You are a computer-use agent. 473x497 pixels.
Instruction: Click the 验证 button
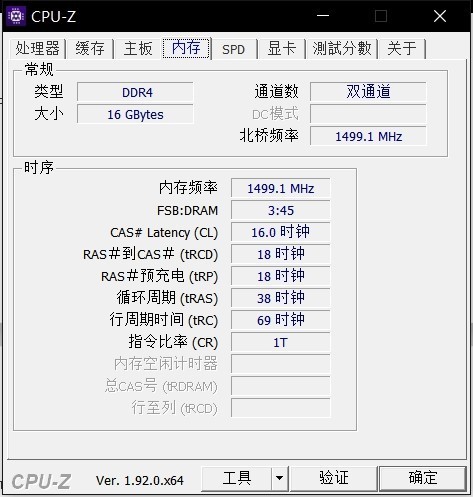click(x=334, y=479)
